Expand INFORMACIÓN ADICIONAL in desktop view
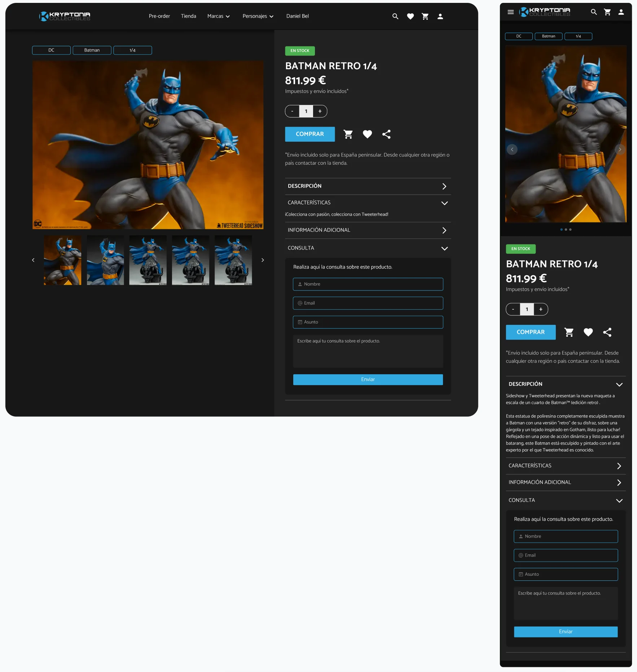The height and width of the screenshot is (672, 637). click(368, 230)
